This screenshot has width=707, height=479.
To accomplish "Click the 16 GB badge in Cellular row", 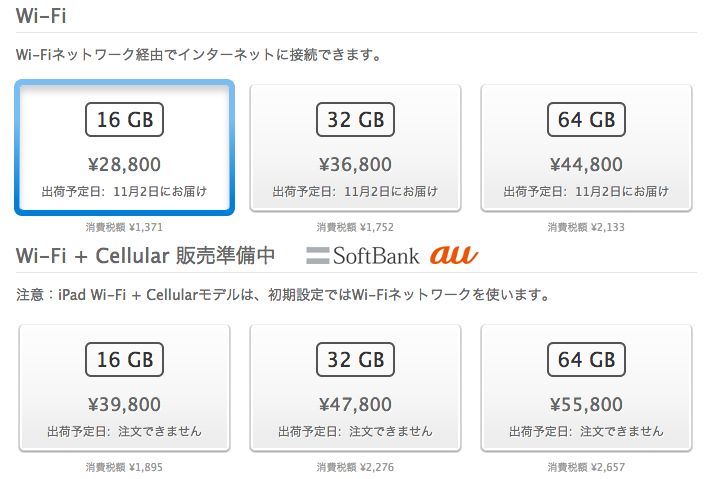I will (x=124, y=359).
